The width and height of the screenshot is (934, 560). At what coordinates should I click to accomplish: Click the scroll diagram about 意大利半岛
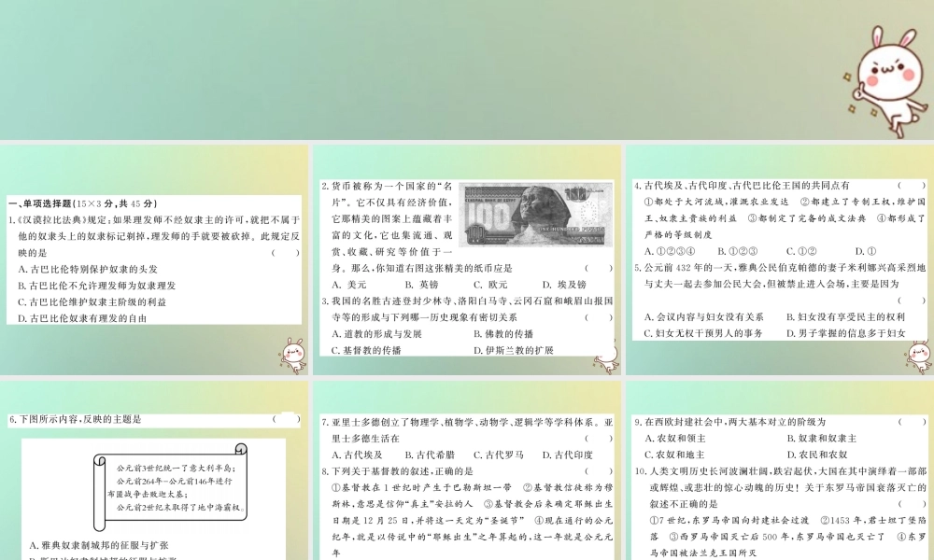tap(170, 487)
